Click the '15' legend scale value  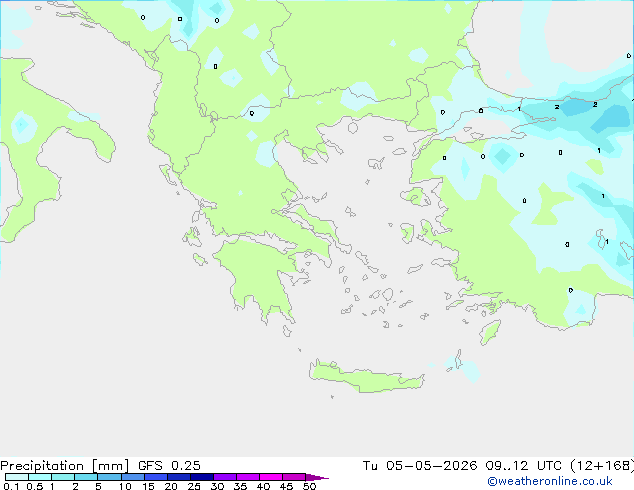(x=148, y=486)
